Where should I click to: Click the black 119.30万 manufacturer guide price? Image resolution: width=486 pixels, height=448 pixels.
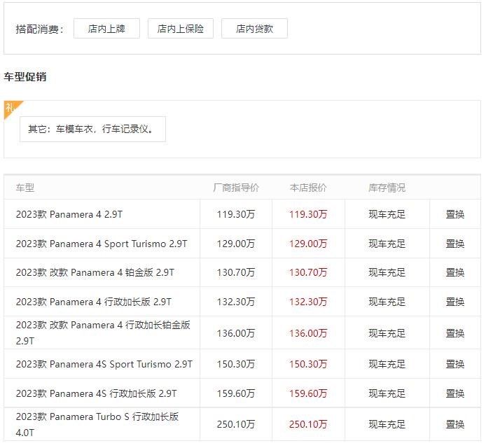point(236,214)
